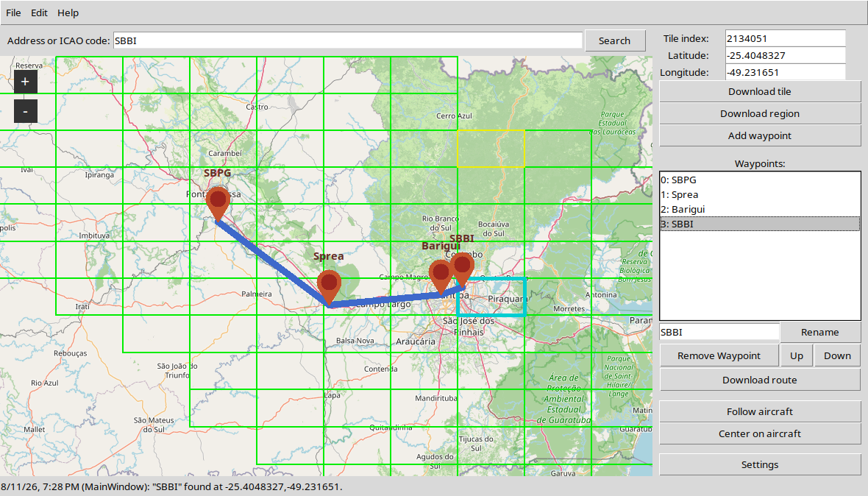Click the yellow highlighted map tile
The width and height of the screenshot is (868, 496).
(x=491, y=149)
